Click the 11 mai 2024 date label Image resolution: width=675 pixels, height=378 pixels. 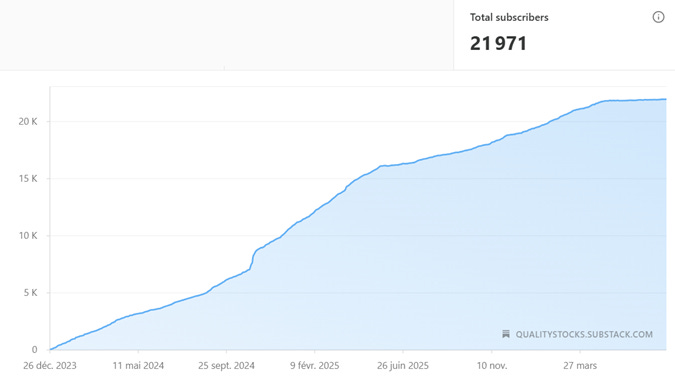[x=138, y=366]
